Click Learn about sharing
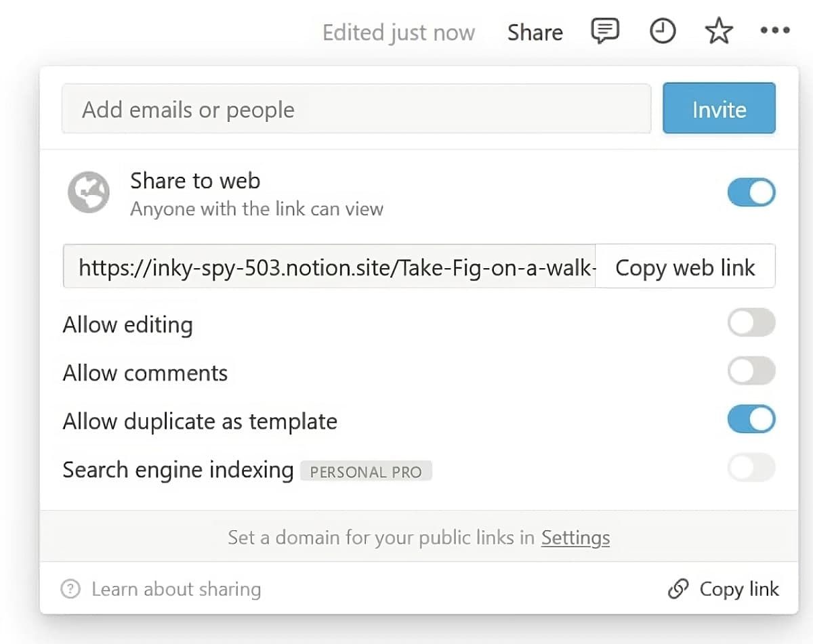Image resolution: width=813 pixels, height=644 pixels. pyautogui.click(x=176, y=589)
